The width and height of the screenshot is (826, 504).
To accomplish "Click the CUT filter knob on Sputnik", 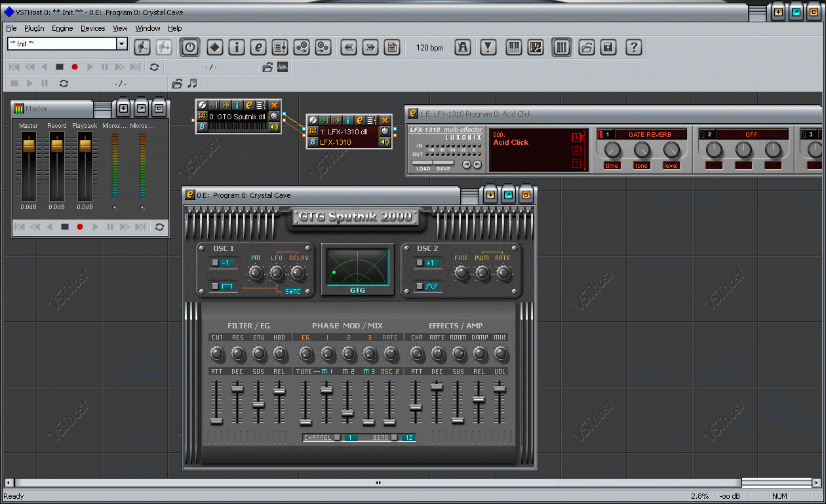I will pyautogui.click(x=217, y=355).
